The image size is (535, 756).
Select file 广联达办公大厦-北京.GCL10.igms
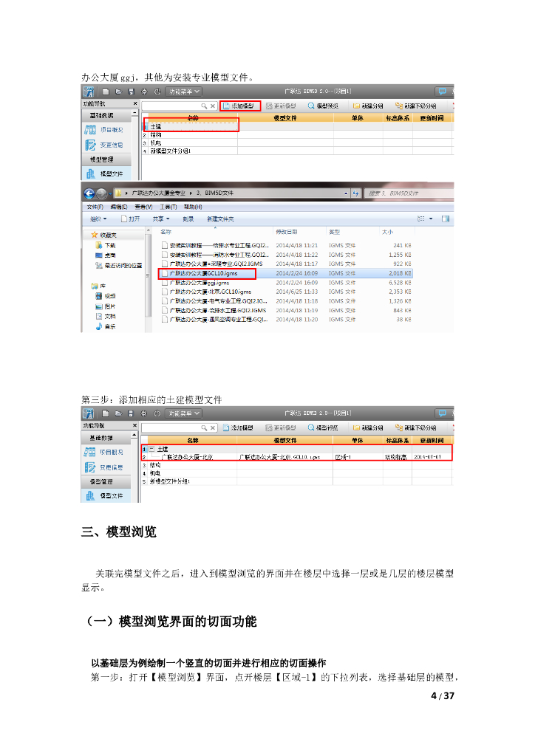285,292
